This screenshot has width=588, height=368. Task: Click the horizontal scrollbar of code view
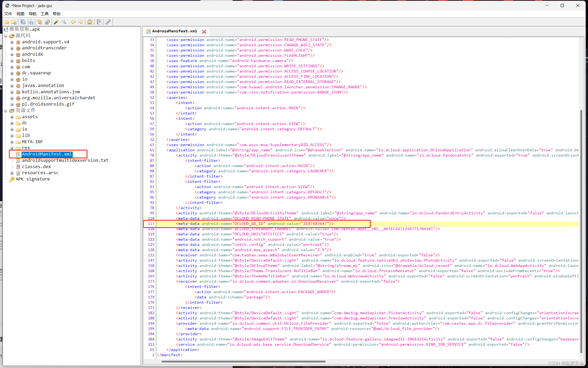(x=243, y=361)
